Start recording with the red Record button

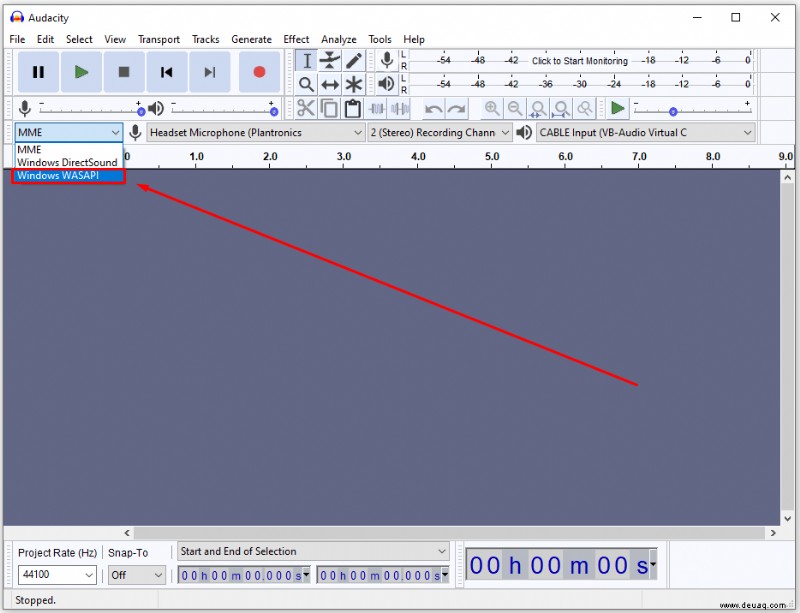(x=259, y=72)
